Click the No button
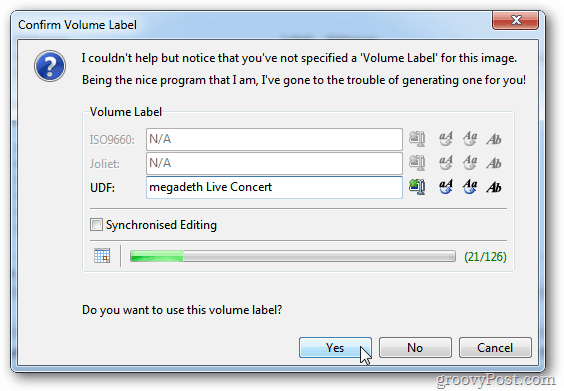 pos(415,347)
